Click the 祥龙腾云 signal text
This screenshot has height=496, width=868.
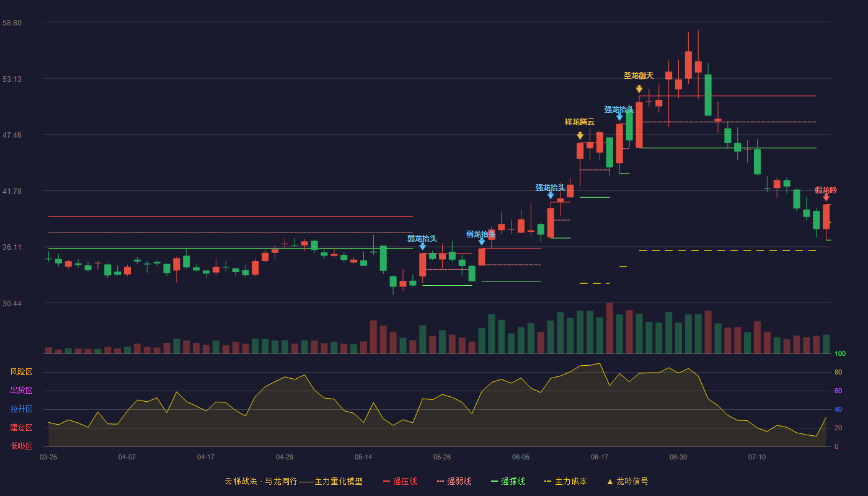click(580, 122)
